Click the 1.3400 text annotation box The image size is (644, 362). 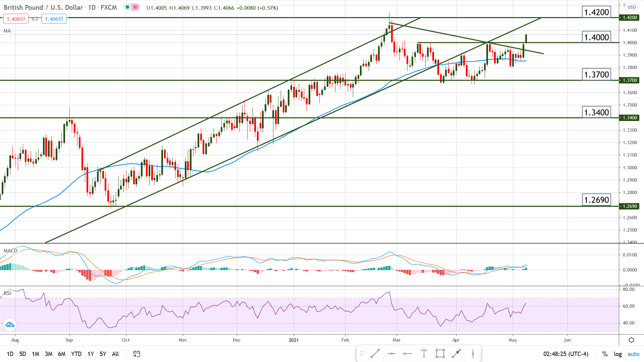[596, 112]
